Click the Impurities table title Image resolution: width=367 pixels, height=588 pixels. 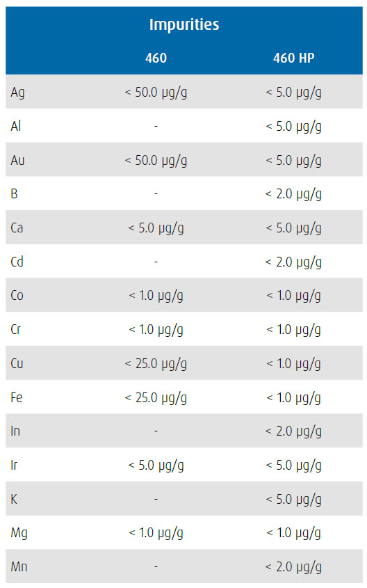(x=184, y=25)
